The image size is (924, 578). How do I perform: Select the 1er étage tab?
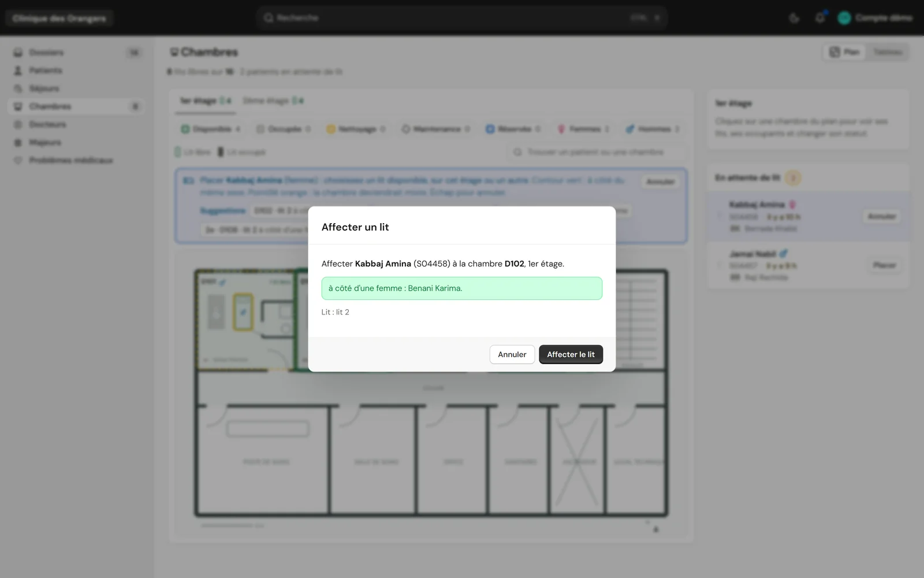[206, 101]
